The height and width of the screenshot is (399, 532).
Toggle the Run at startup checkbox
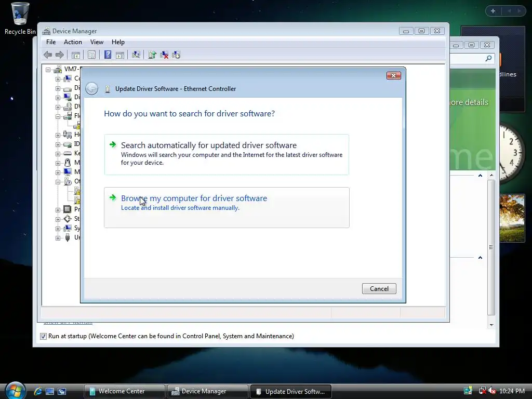click(x=43, y=336)
